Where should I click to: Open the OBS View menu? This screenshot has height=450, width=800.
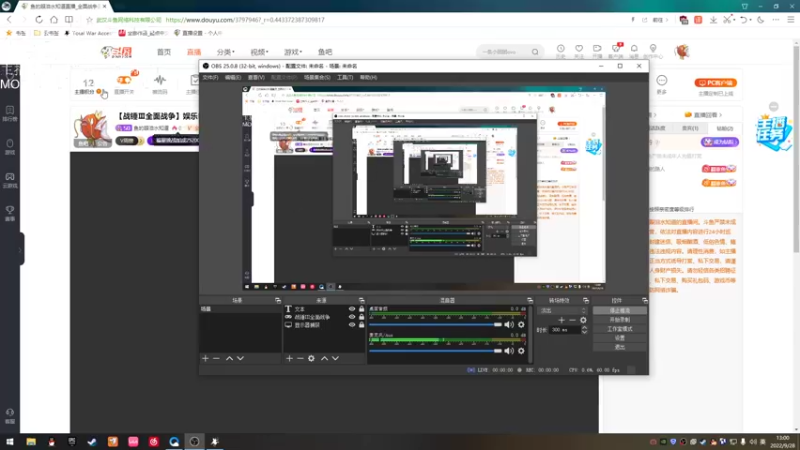tap(256, 78)
